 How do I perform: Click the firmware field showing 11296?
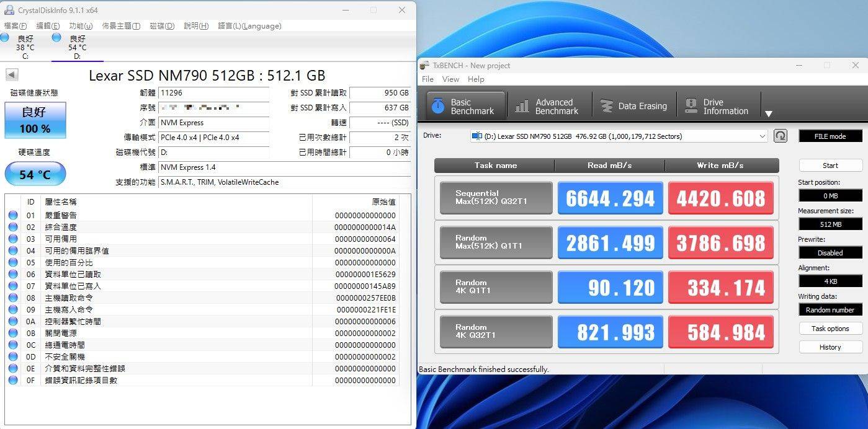[x=213, y=93]
